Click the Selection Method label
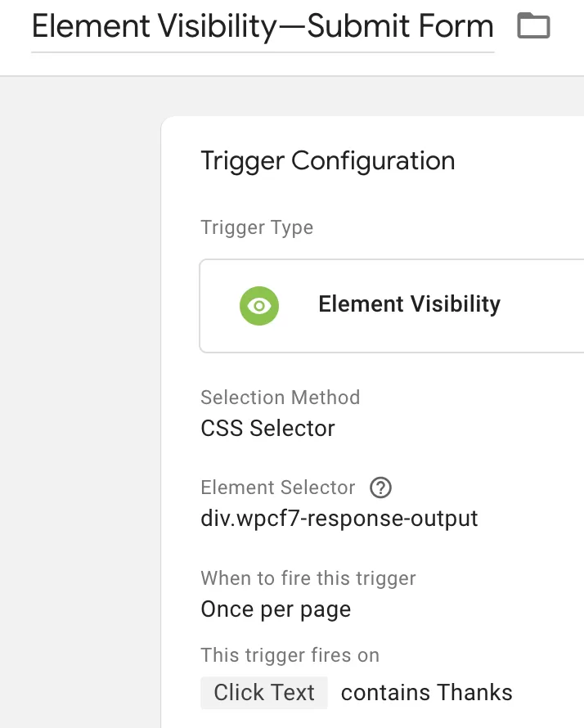 pos(281,398)
